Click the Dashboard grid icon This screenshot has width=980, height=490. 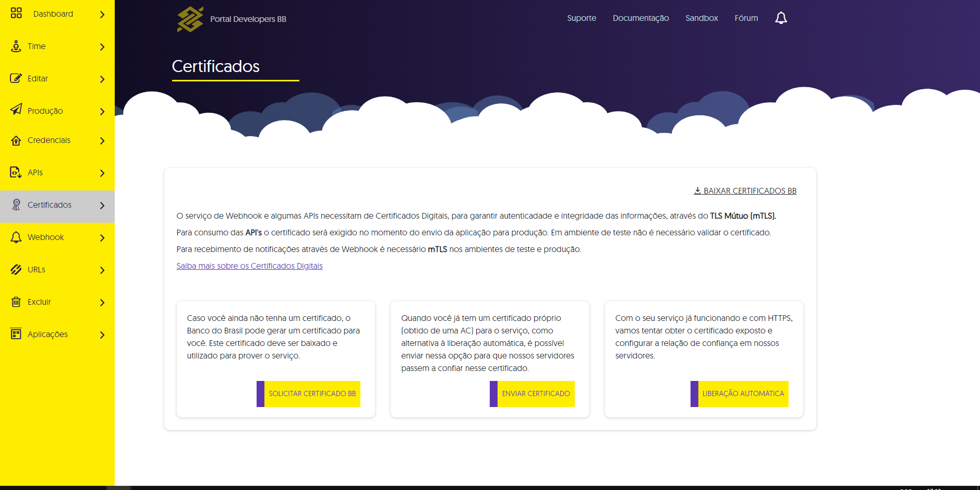(x=16, y=13)
